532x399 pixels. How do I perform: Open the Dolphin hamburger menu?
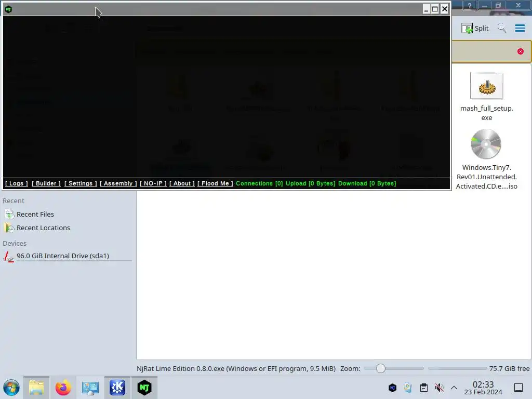(x=520, y=28)
